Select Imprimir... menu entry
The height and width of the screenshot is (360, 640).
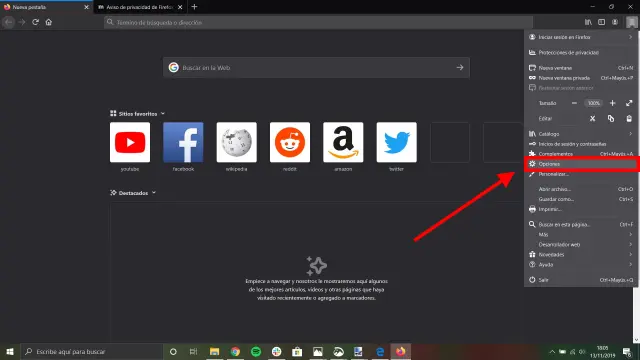(581, 209)
